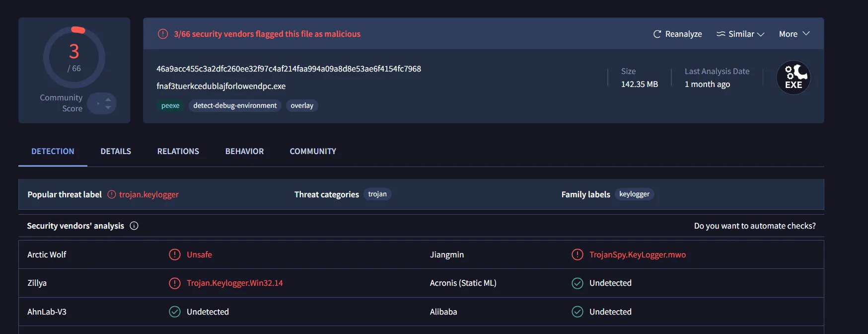Click the Reanalyze button
Viewport: 868px width, 334px height.
(x=678, y=34)
